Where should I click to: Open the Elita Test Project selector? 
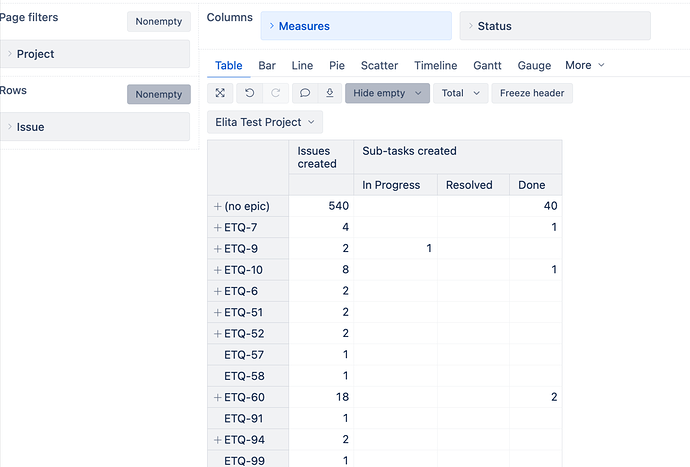click(265, 122)
